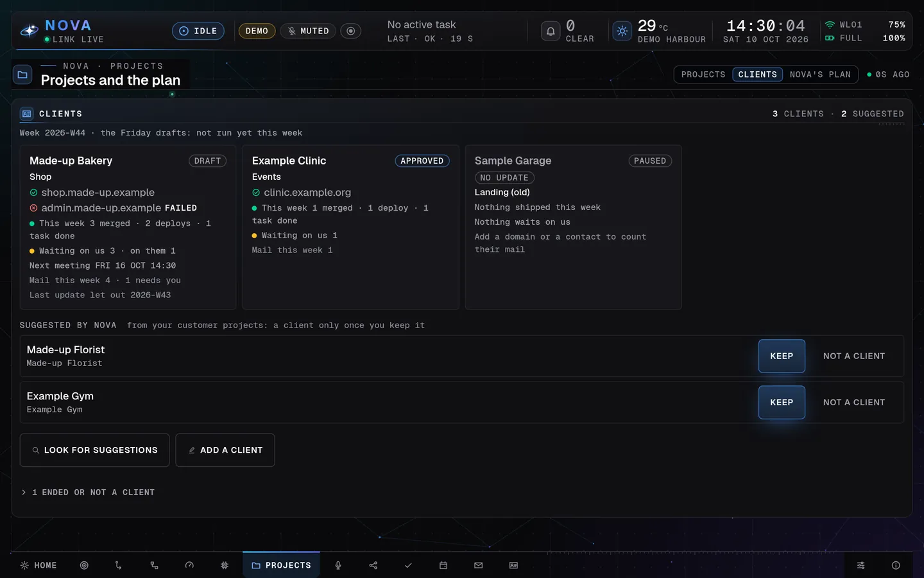924x578 pixels.
Task: Open the checkmark icon in the bottom navigation
Action: (x=408, y=565)
